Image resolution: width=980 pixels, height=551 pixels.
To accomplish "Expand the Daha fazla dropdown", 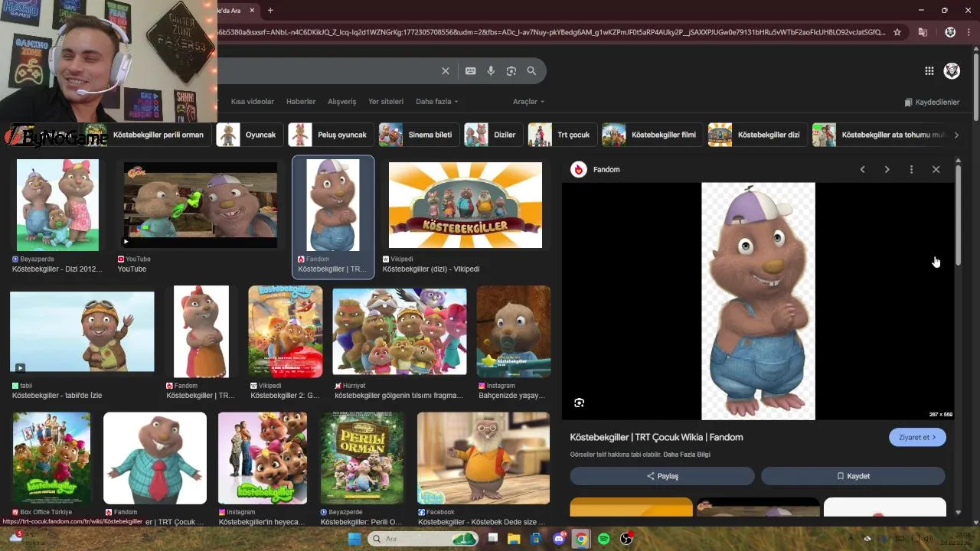I will [x=437, y=102].
